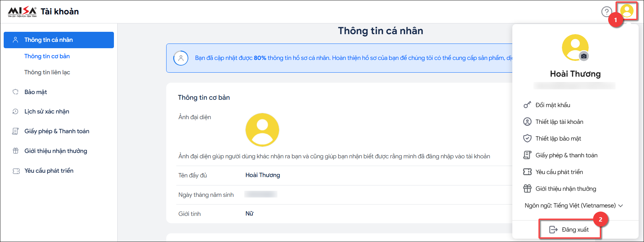644x242 pixels.
Task: Click the gift icon for Giới thiệu nhận thưởng in dropdown
Action: [527, 188]
